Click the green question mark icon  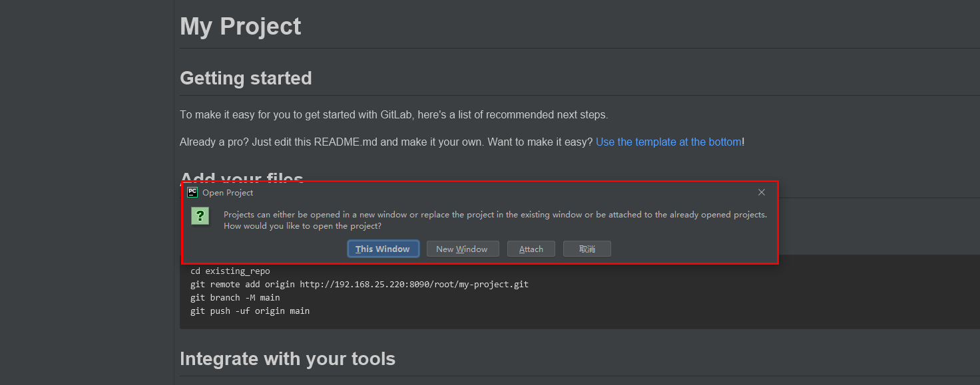point(200,216)
